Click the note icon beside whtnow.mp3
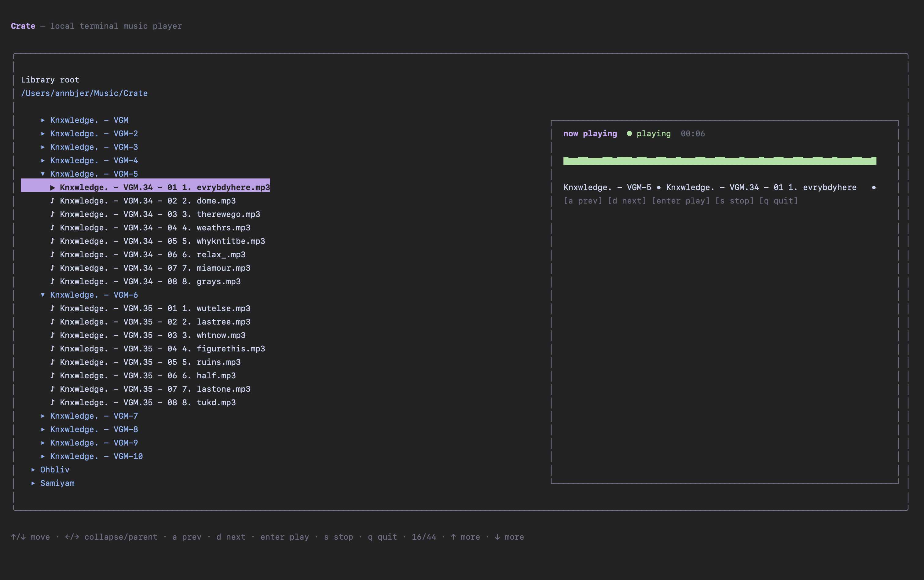 click(x=53, y=335)
